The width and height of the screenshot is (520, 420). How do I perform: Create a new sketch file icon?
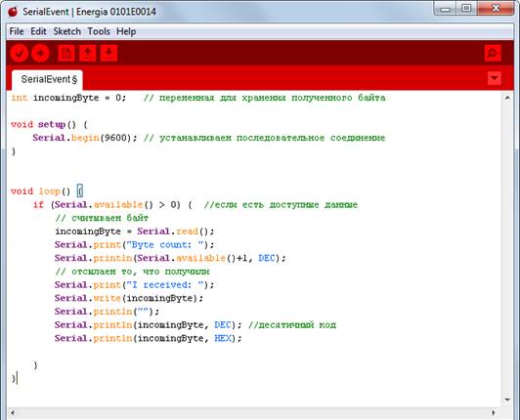pyautogui.click(x=66, y=53)
